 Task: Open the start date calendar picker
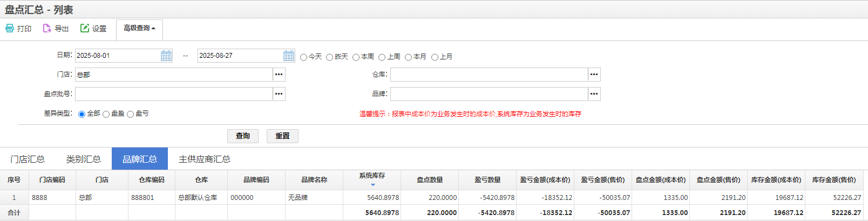[x=166, y=56]
